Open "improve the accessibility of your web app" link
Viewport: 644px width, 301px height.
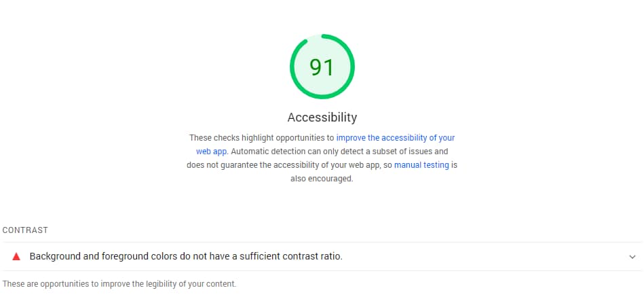395,138
